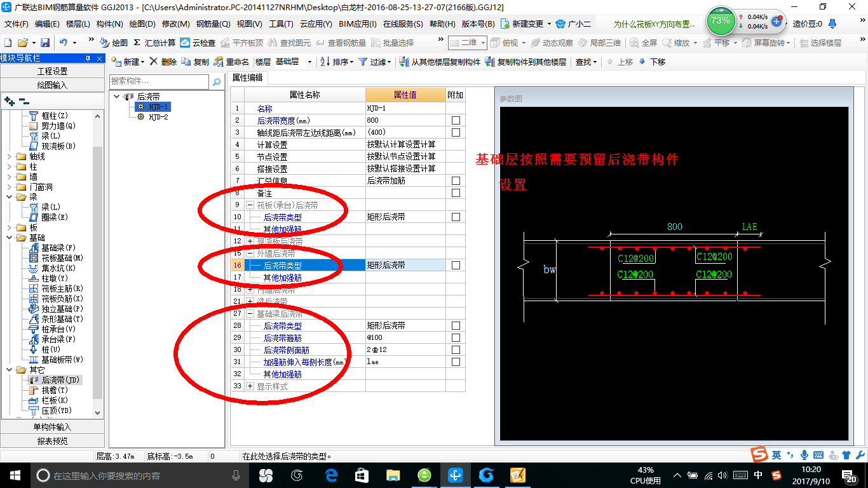Launch 云检查 cloud check
The width and height of the screenshot is (868, 488).
pyautogui.click(x=198, y=43)
